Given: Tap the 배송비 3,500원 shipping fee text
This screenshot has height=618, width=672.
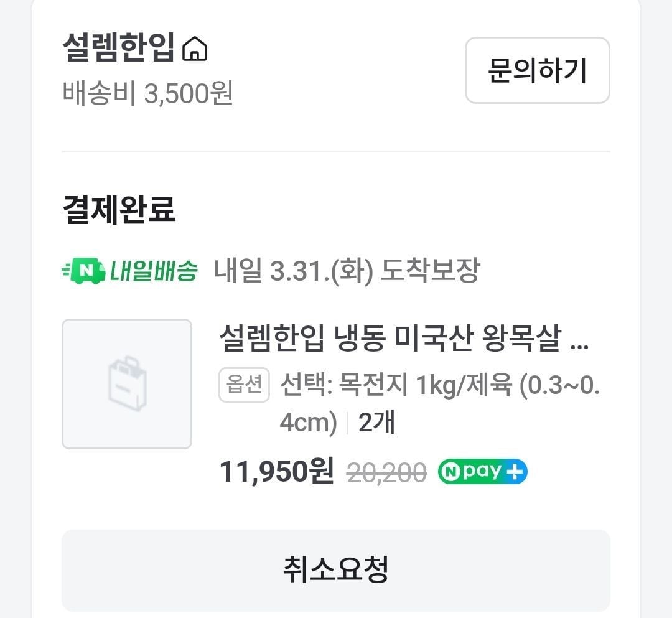Looking at the screenshot, I should point(147,93).
